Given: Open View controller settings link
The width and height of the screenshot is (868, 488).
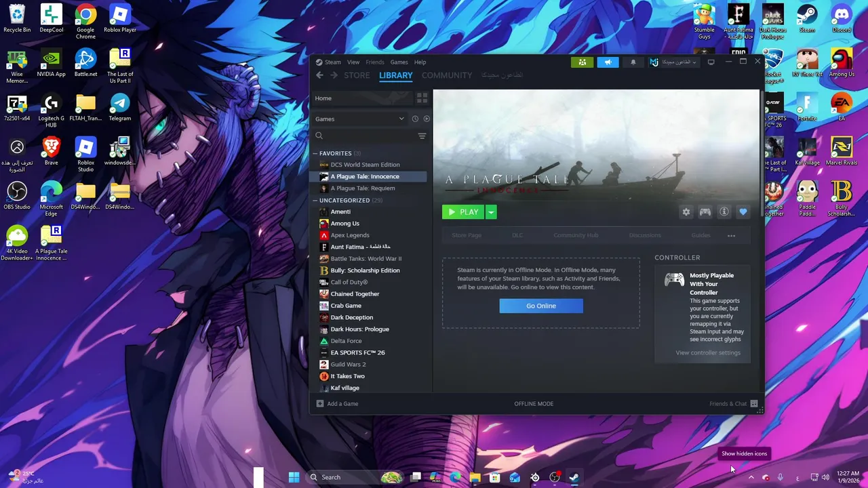Looking at the screenshot, I should pyautogui.click(x=708, y=352).
